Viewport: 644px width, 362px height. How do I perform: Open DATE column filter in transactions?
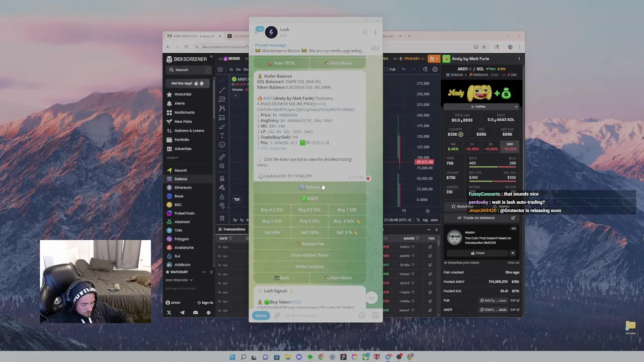[231, 238]
